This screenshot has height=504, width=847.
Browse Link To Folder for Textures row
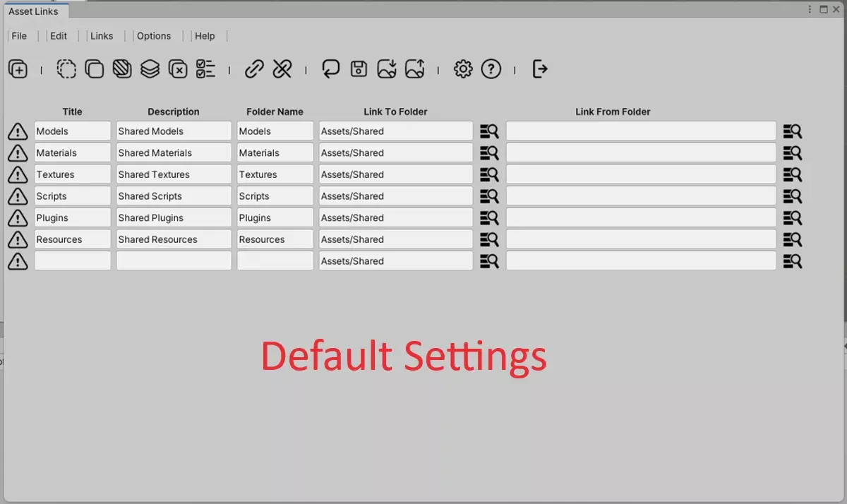pos(489,174)
